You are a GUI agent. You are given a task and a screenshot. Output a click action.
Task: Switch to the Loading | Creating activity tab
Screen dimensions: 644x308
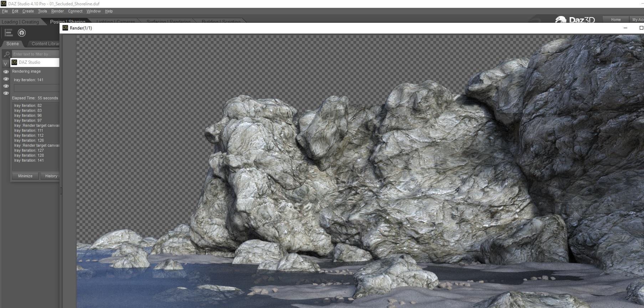[20, 22]
